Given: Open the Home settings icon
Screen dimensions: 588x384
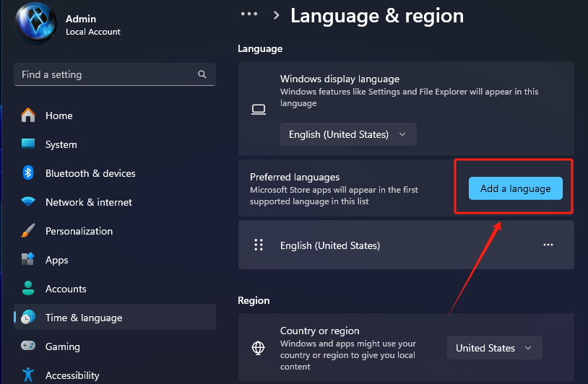Looking at the screenshot, I should 28,115.
